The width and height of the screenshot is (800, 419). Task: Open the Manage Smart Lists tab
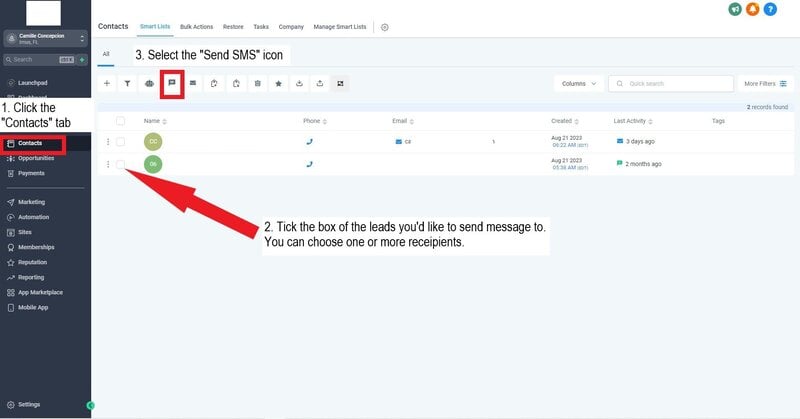point(340,27)
